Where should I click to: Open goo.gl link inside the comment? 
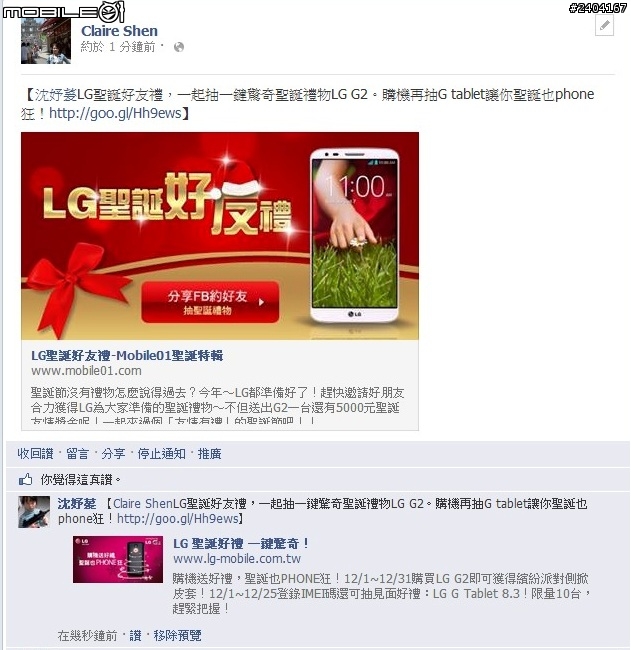pos(177,519)
